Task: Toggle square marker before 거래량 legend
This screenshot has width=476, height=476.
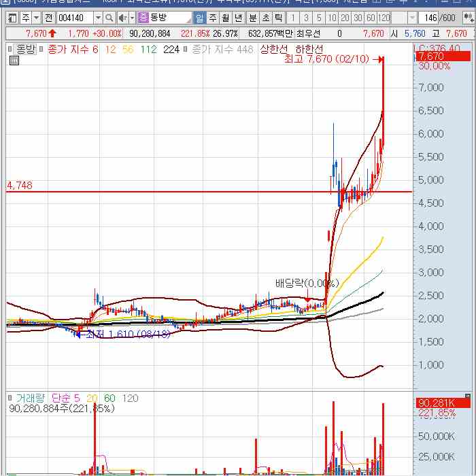Action: 10,398
